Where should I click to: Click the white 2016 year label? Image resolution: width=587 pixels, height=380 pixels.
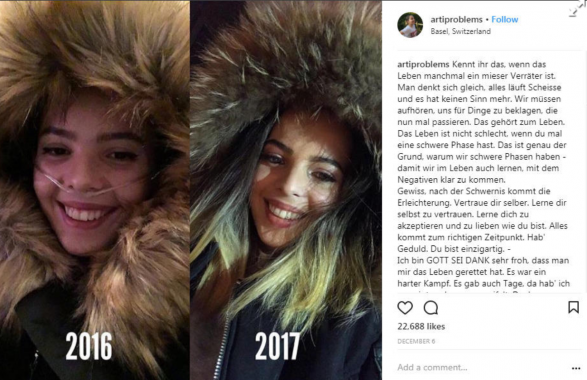[x=89, y=346]
